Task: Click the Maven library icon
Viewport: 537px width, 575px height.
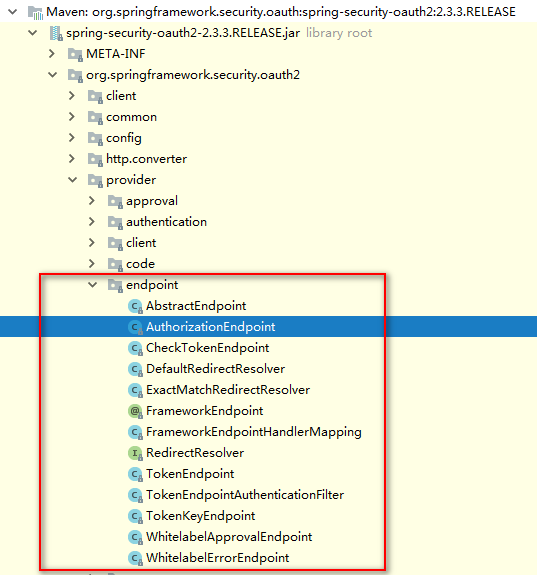Action: coord(36,12)
